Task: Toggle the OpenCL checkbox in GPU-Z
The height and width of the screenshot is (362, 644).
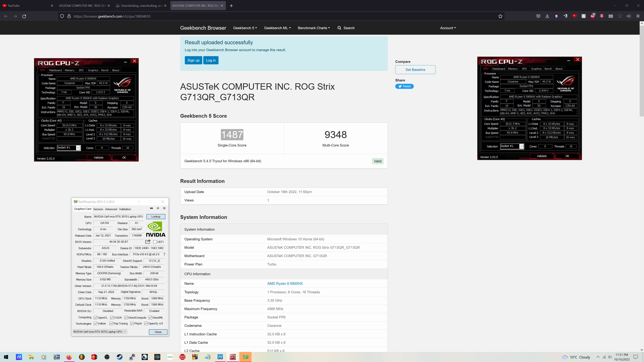Action: [95, 318]
